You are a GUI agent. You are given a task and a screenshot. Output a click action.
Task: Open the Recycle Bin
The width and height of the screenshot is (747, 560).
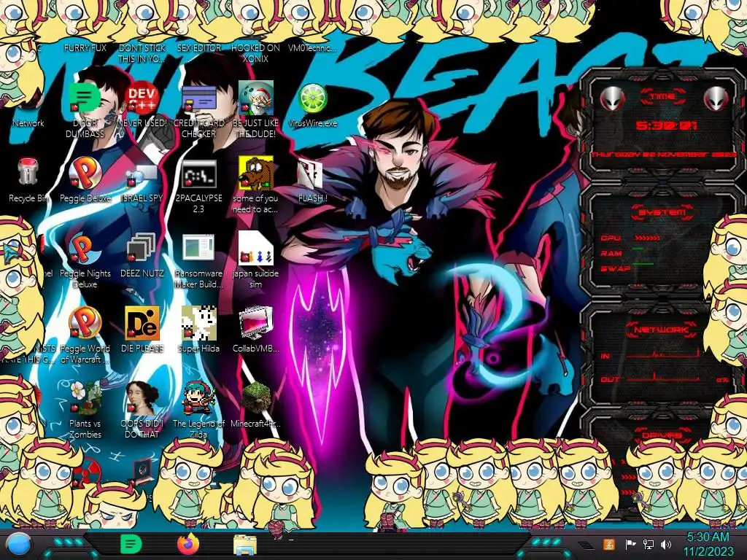pos(28,172)
